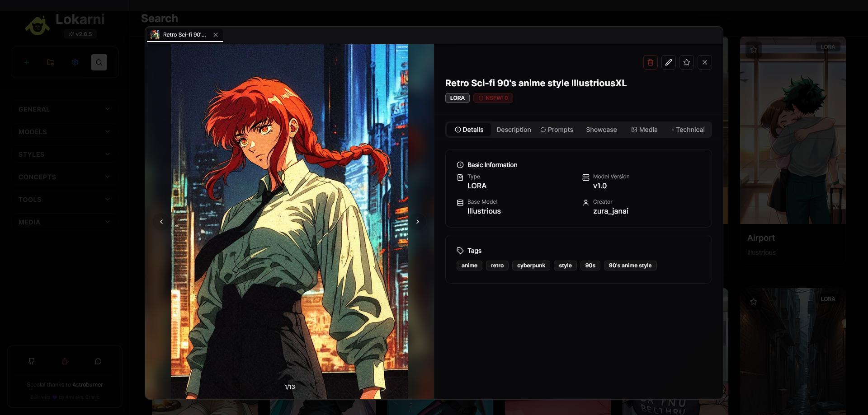
Task: Switch to the Media tab
Action: point(644,130)
